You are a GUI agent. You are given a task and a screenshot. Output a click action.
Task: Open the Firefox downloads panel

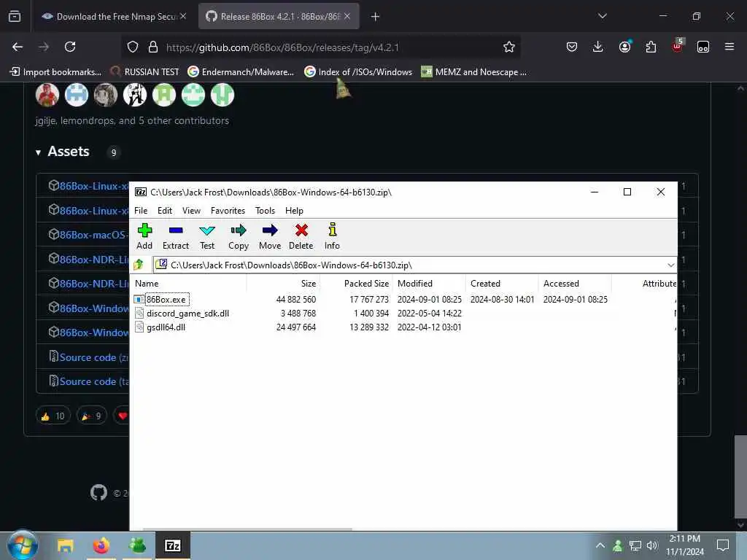597,47
